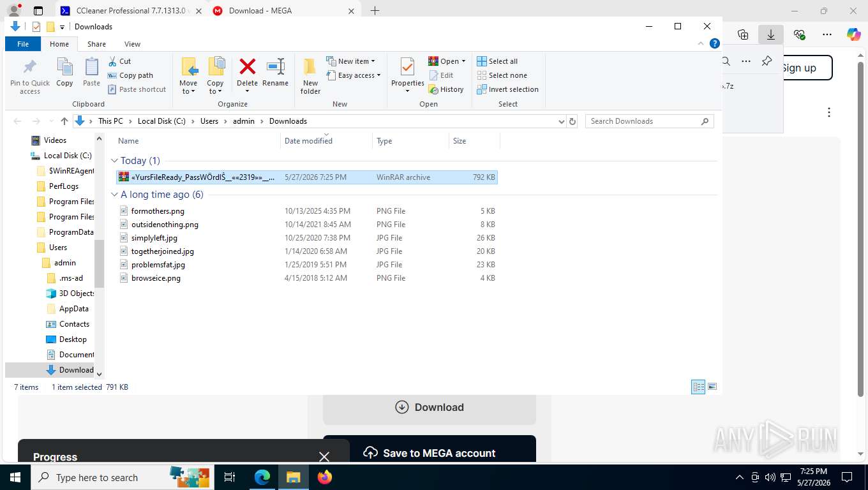Click the Users breadcrumb in address bar
The image size is (868, 490).
[209, 121]
